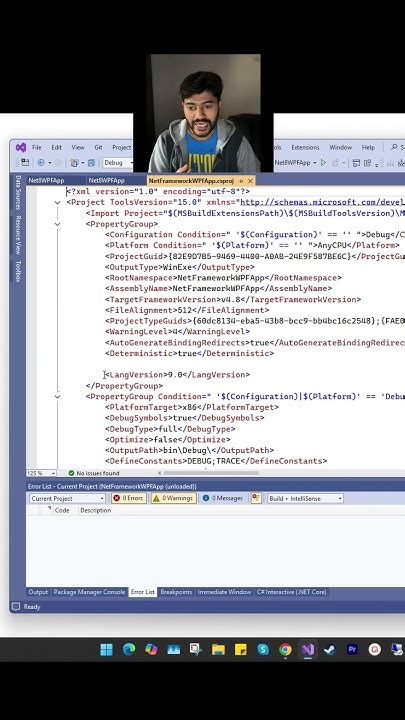Viewport: 405px width, 720px height.
Task: Switch to C# Interactive (.NET Core) tab
Action: click(292, 592)
